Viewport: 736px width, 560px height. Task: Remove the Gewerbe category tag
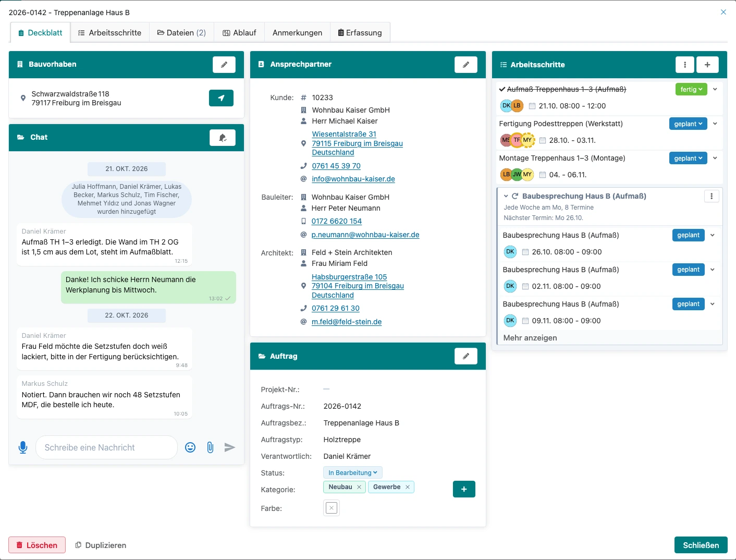(408, 487)
